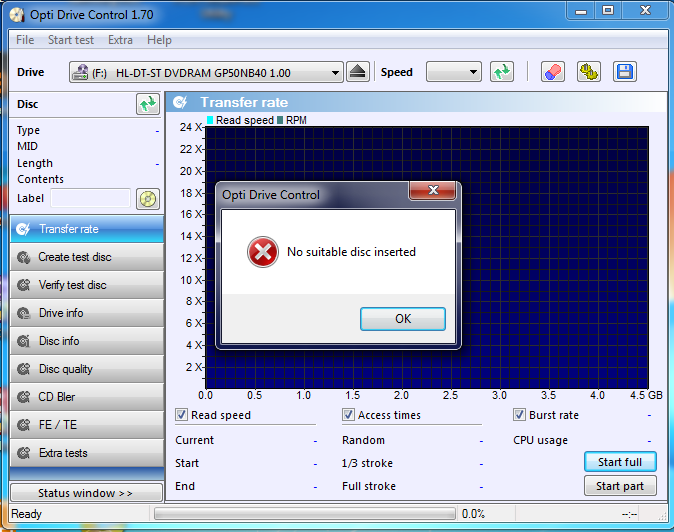The image size is (674, 532).
Task: Click the eject disc tray icon
Action: pyautogui.click(x=358, y=72)
